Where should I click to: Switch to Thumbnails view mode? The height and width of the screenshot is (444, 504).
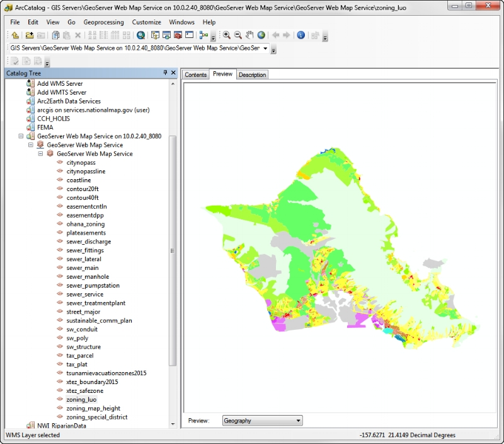pos(127,35)
